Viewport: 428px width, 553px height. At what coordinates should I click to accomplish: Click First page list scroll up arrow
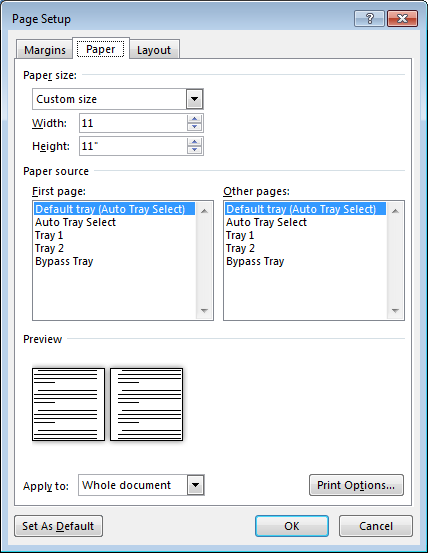[x=204, y=211]
